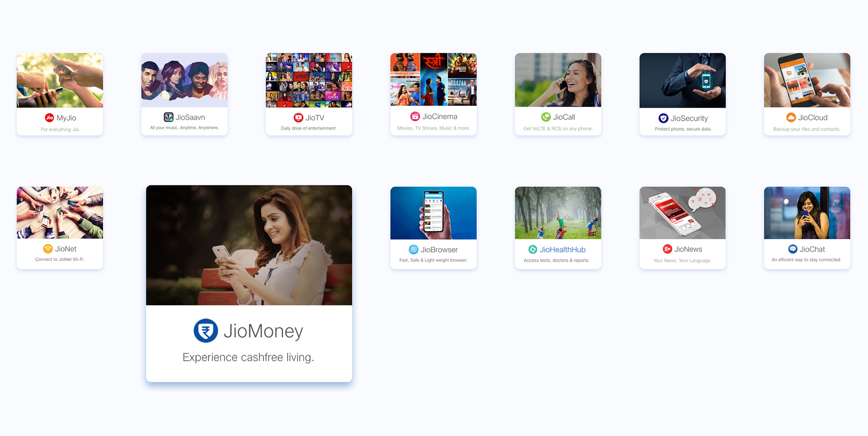Open the JioHealthHub park image
This screenshot has height=436, width=868.
[558, 213]
